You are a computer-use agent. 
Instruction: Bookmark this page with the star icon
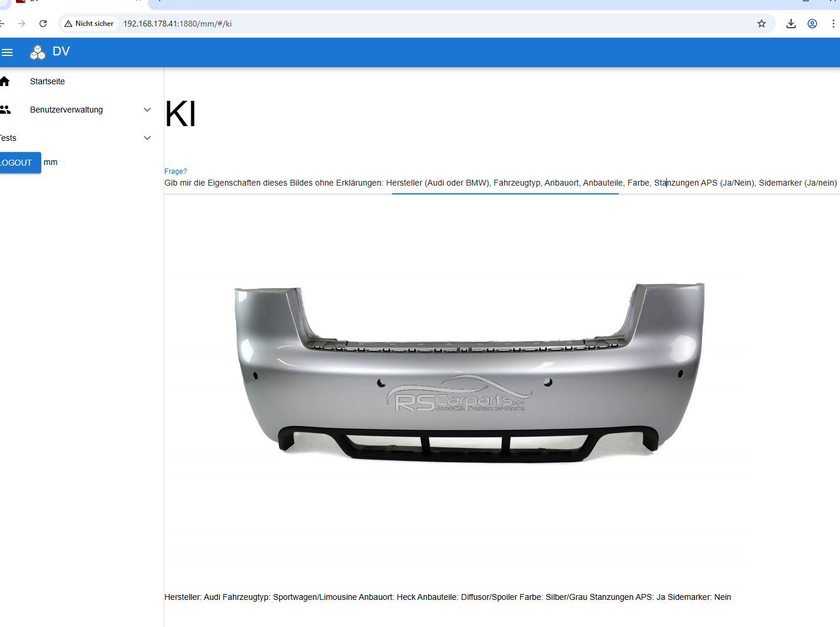(x=762, y=24)
